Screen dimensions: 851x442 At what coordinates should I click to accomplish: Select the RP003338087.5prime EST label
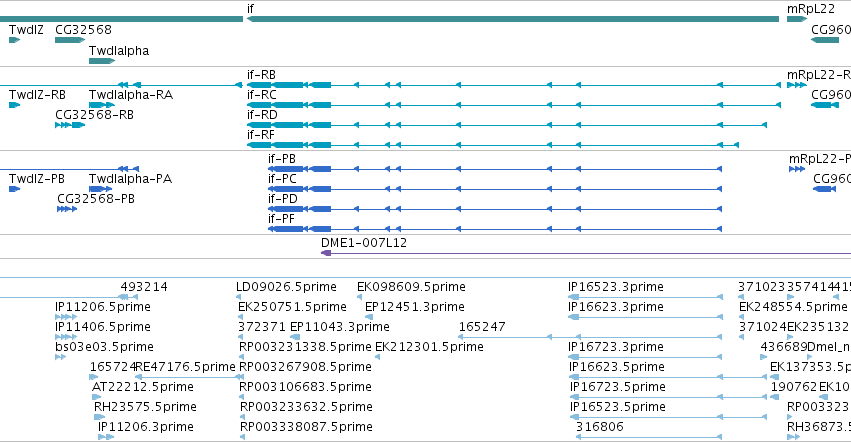click(307, 427)
